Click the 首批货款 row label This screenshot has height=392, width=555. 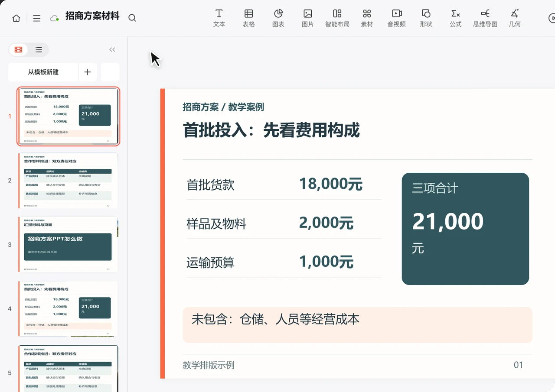(x=210, y=185)
